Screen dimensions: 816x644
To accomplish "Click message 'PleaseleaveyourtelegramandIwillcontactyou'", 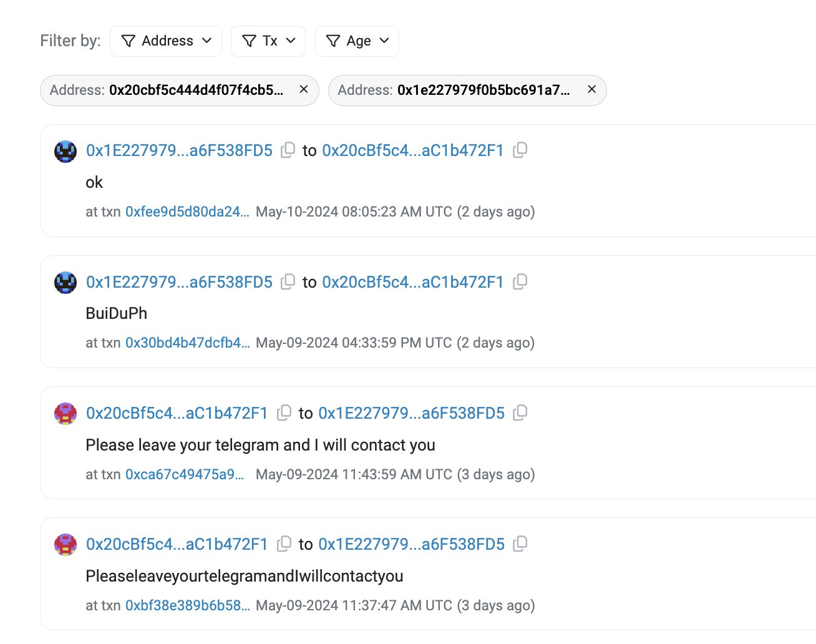I will (x=245, y=576).
